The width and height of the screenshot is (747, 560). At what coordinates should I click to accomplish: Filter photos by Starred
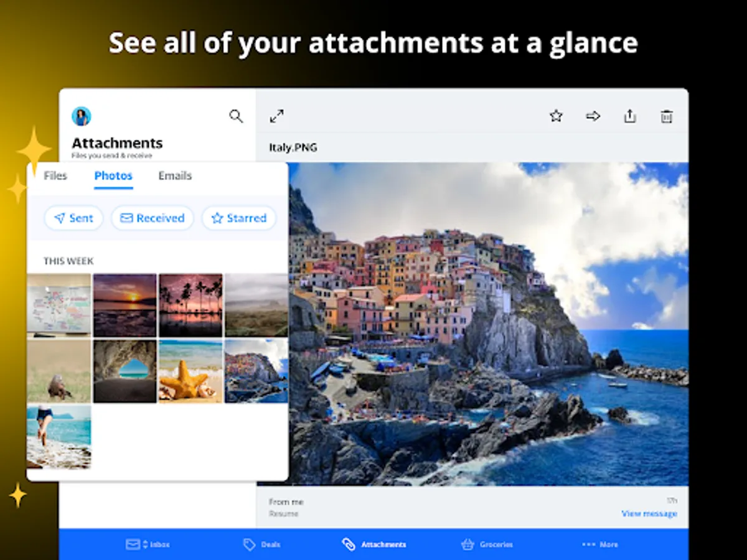click(x=239, y=218)
